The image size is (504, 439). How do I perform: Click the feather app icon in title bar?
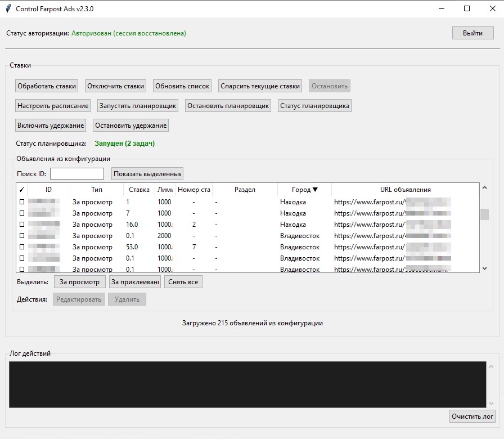click(8, 8)
